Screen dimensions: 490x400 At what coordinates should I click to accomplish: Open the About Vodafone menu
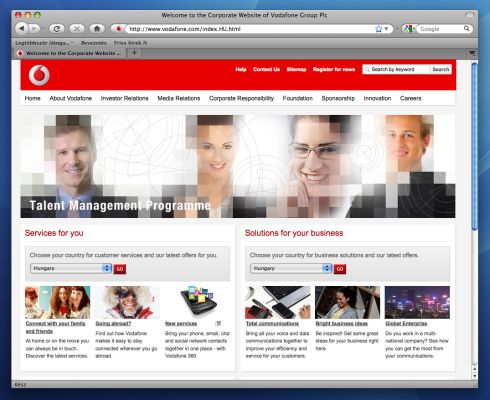(71, 98)
